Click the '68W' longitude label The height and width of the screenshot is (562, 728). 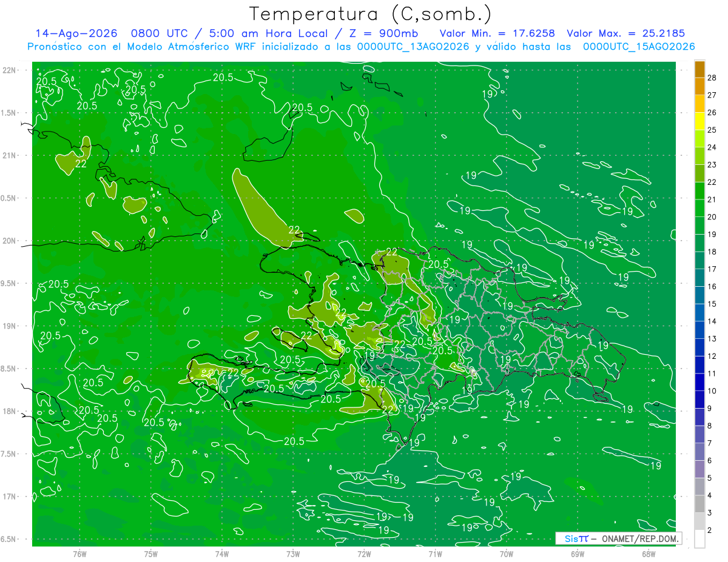coord(649,554)
